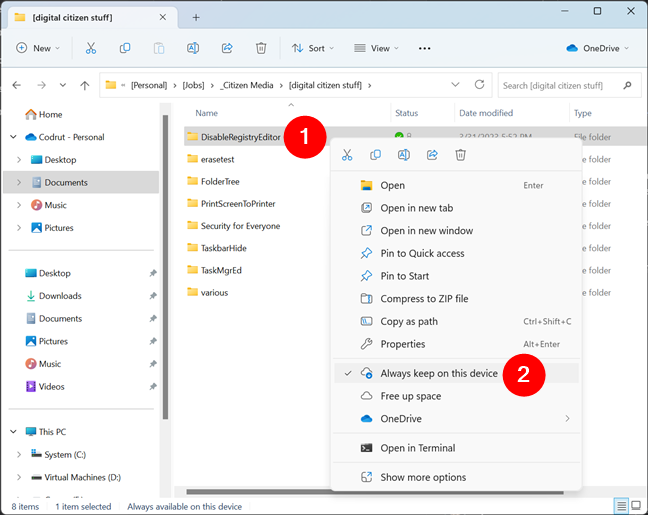Open the Downloads quick access folder
Viewport: 648px width, 515px height.
coord(60,296)
